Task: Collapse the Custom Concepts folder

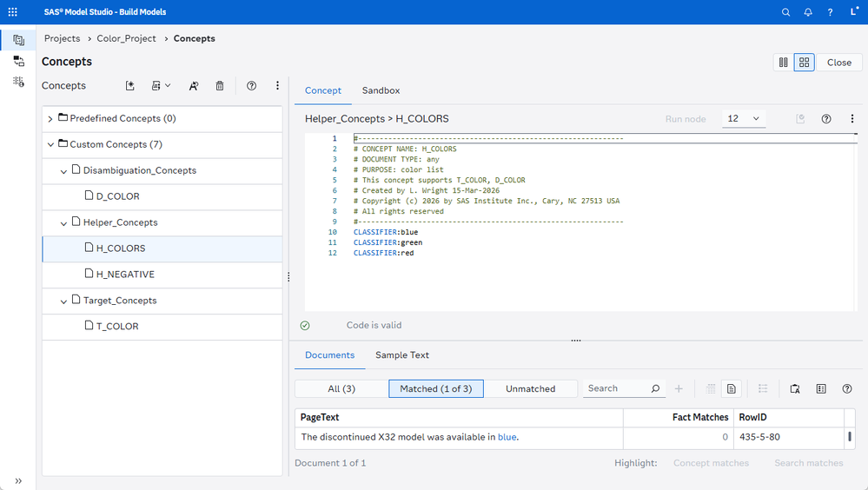Action: (50, 144)
